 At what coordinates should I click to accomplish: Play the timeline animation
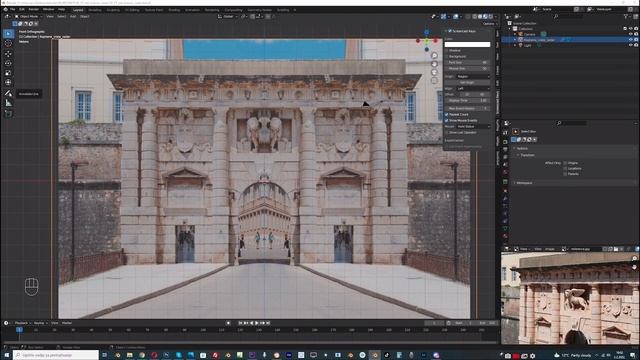(x=257, y=323)
